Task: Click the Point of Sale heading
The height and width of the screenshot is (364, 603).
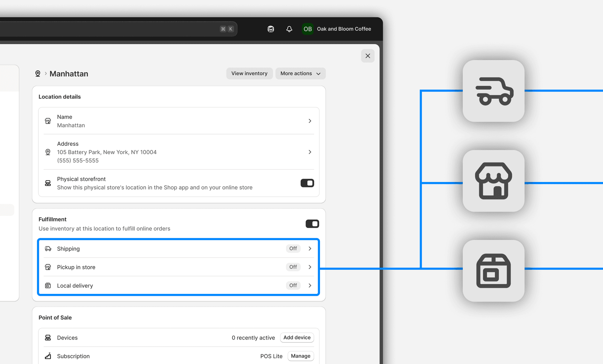Action: click(x=55, y=318)
